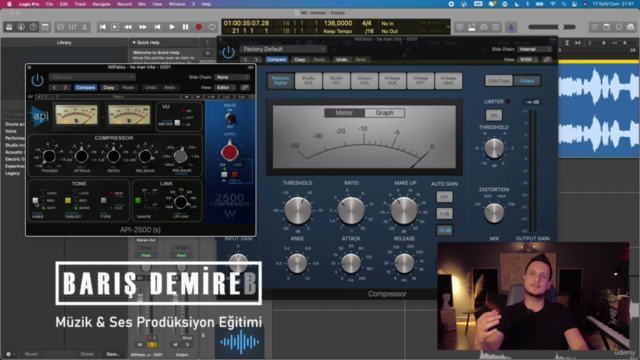Viewport: 640px width, 360px height.
Task: Start playback with the Play button
Action: 172,27
